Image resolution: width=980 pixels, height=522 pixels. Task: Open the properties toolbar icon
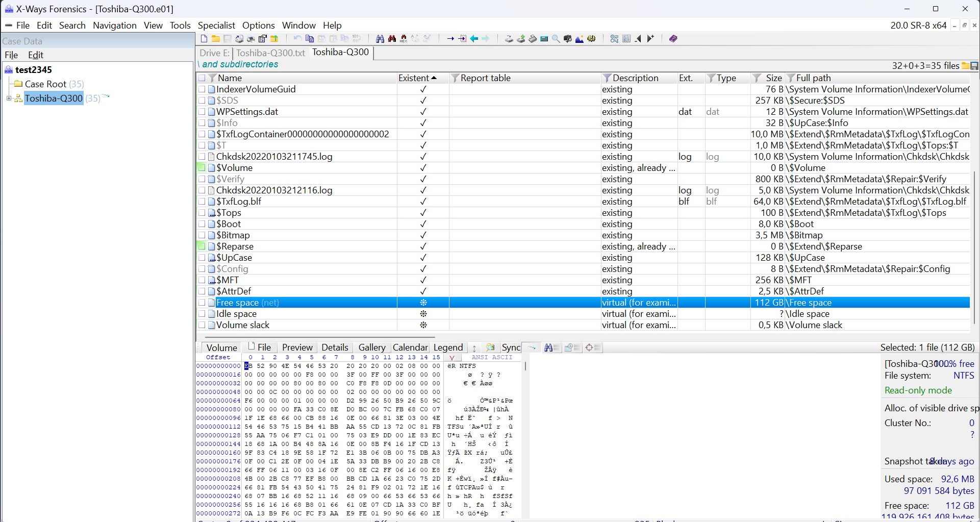pyautogui.click(x=262, y=39)
